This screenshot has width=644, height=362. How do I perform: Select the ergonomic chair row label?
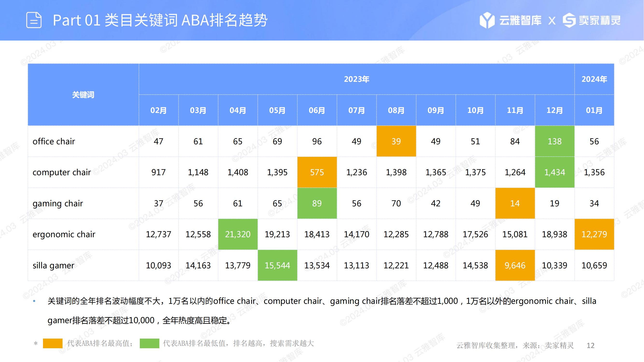[64, 234]
